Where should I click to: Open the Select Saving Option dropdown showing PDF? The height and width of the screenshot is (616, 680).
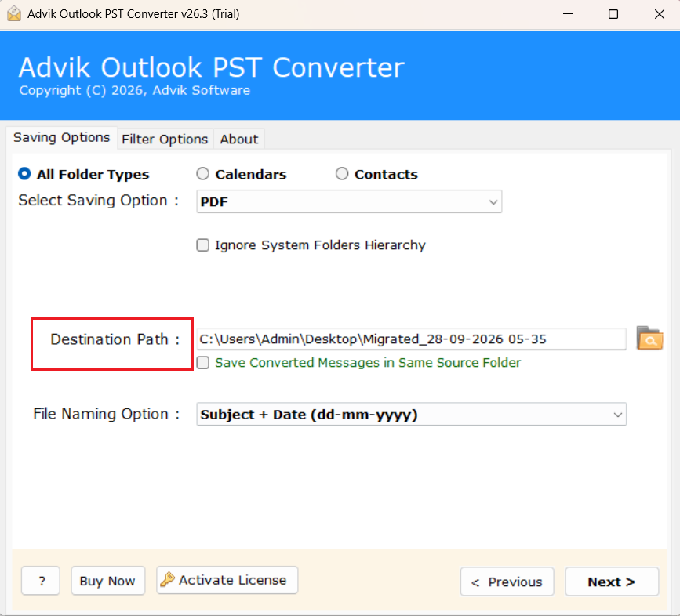click(349, 202)
